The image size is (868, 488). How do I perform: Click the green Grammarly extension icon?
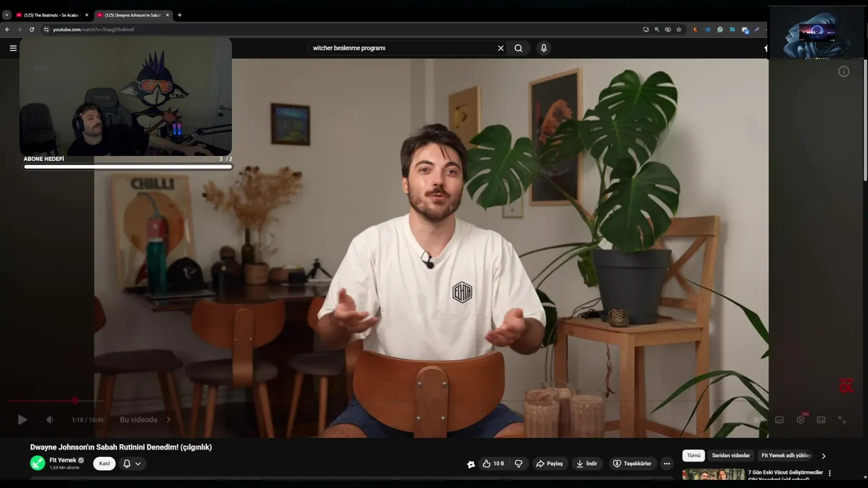719,29
